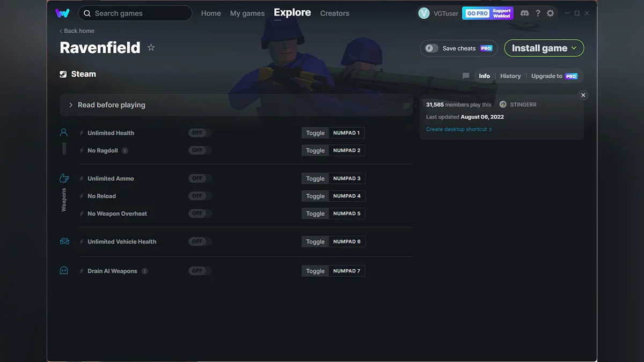Open settings gear icon
644x362 pixels.
(x=550, y=13)
